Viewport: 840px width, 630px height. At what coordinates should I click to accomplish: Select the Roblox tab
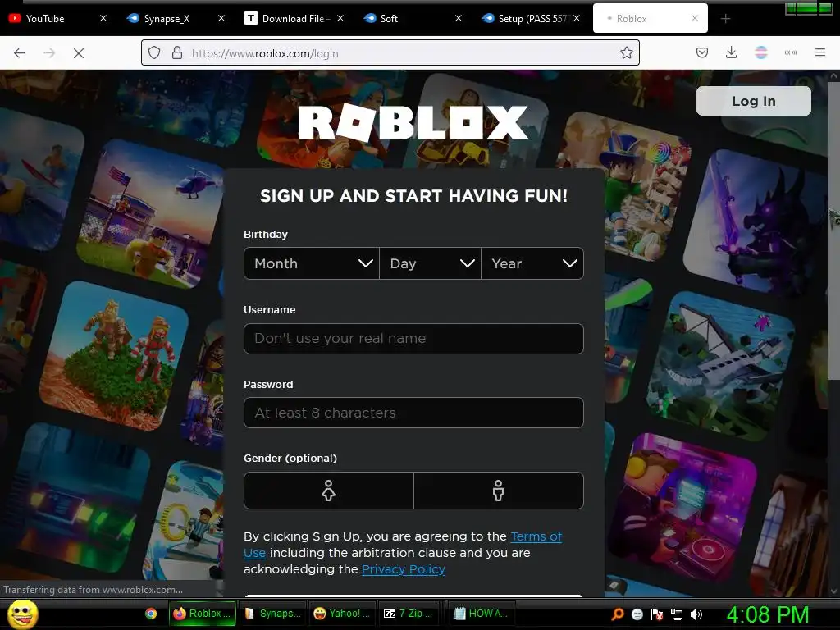click(650, 19)
